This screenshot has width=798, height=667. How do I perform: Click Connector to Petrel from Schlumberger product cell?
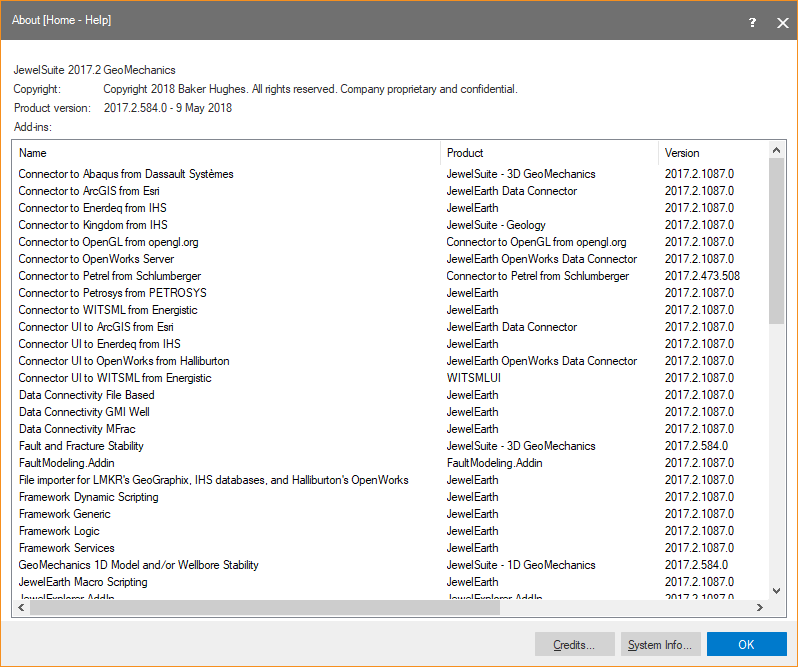538,276
